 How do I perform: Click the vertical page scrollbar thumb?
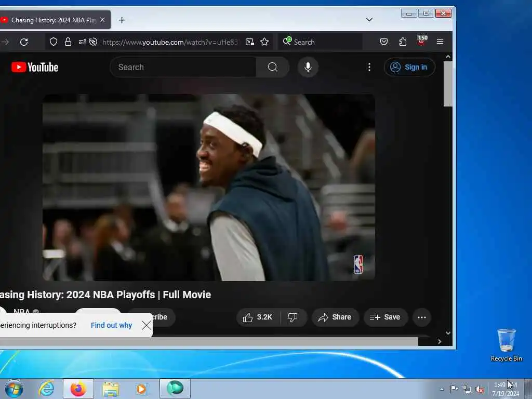[x=448, y=84]
